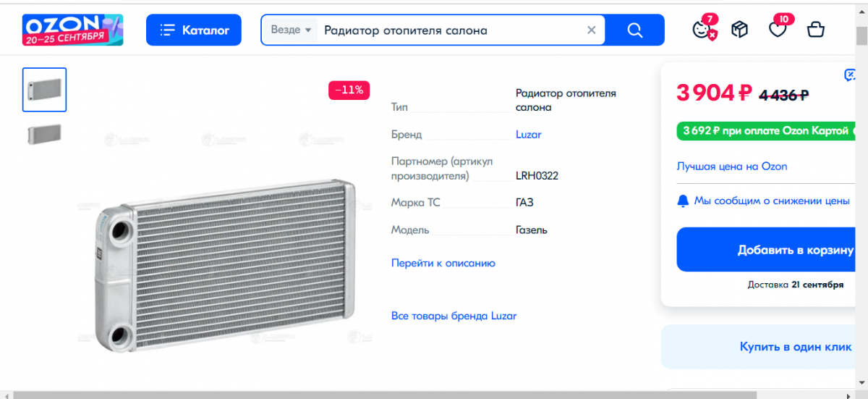The width and height of the screenshot is (868, 399).
Task: Open Все товары бренда Luzar
Action: (x=454, y=316)
